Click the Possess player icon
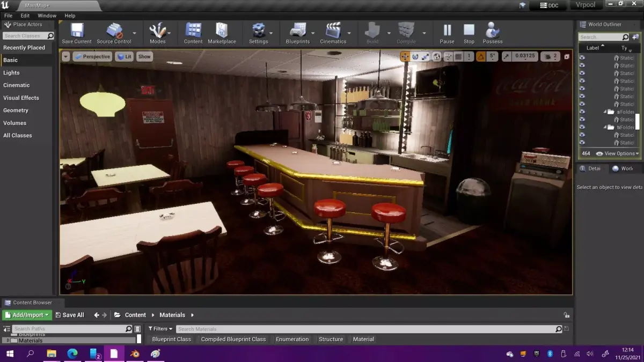644x362 pixels. pos(493,33)
